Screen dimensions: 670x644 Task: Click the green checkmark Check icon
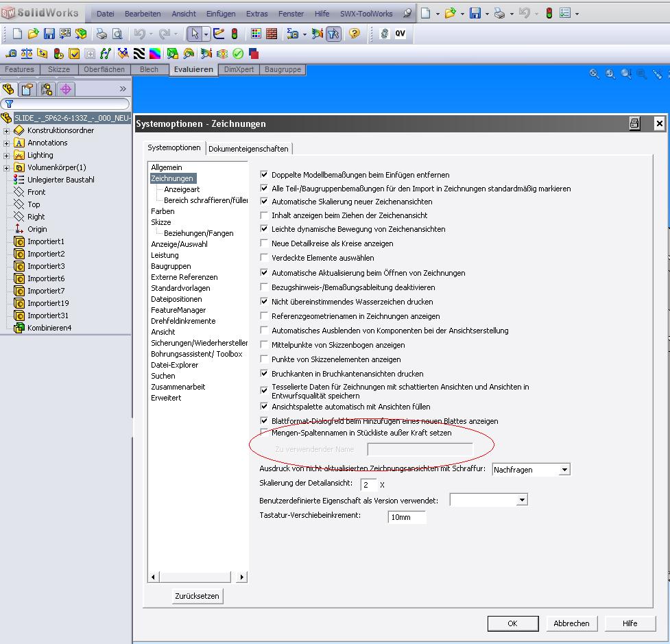(238, 54)
